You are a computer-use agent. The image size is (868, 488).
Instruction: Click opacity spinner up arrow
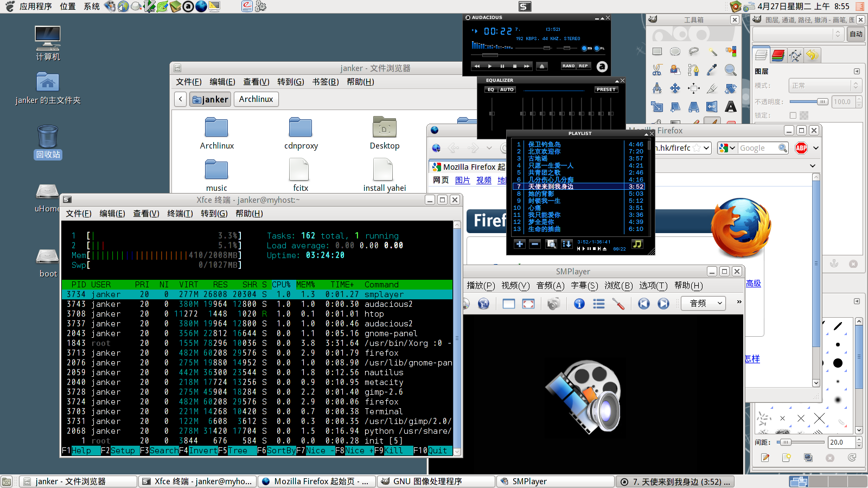pyautogui.click(x=859, y=99)
